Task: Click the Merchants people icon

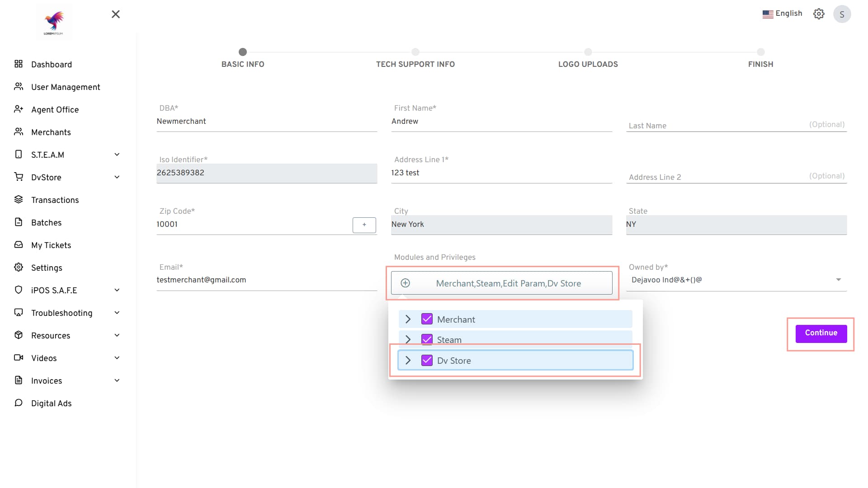Action: click(19, 131)
